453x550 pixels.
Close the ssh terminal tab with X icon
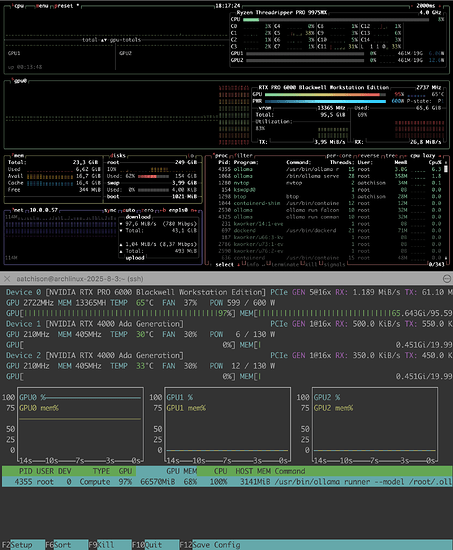[7, 279]
